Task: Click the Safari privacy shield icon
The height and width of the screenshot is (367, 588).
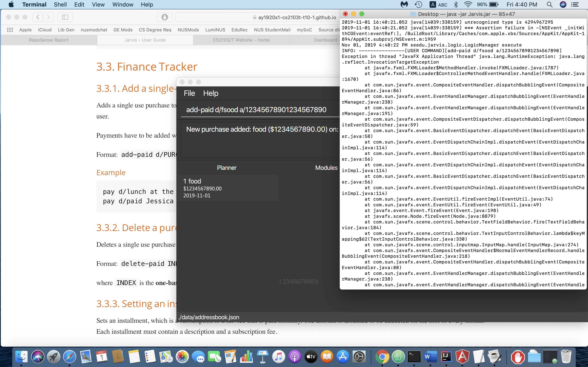Action: [x=165, y=17]
